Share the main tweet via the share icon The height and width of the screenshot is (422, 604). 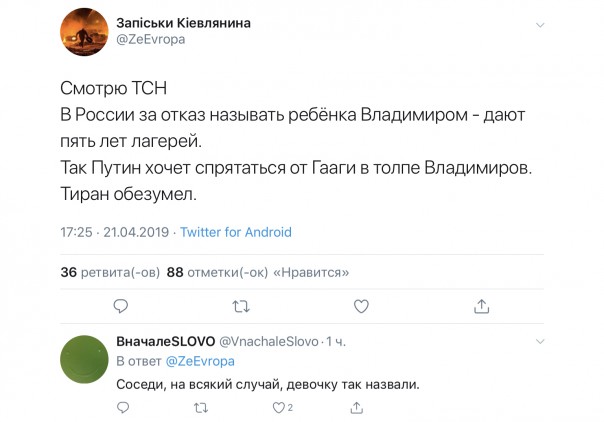coord(481,305)
